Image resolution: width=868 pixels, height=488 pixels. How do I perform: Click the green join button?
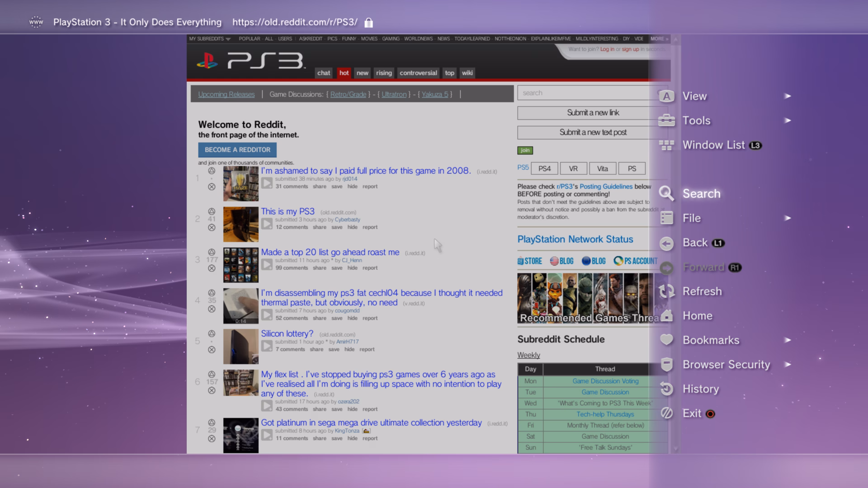click(x=525, y=150)
